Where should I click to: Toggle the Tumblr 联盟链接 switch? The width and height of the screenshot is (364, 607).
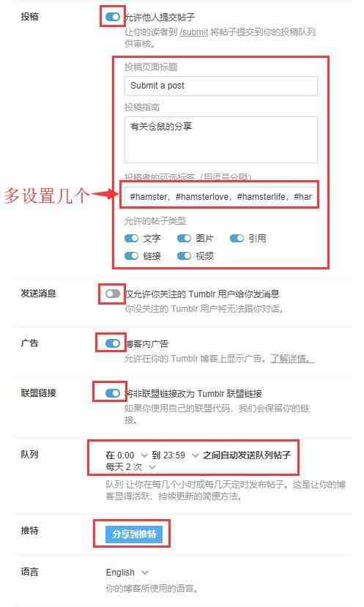click(113, 393)
